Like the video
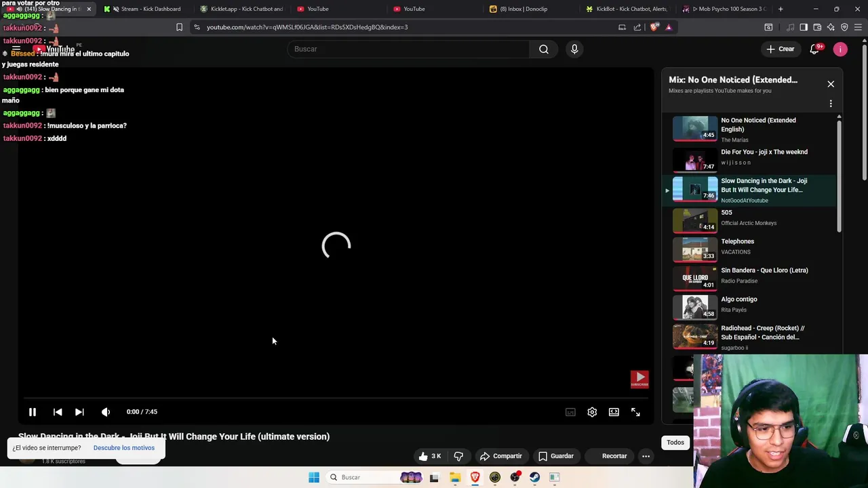The image size is (868, 488). (x=430, y=456)
